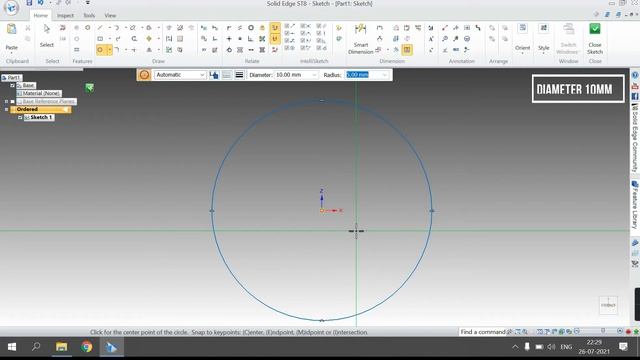
Task: Toggle the second highlighted Relate icon
Action: pyautogui.click(x=275, y=39)
